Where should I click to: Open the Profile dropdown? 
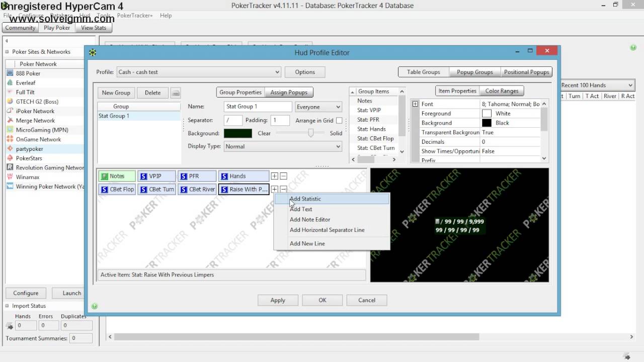coord(199,72)
